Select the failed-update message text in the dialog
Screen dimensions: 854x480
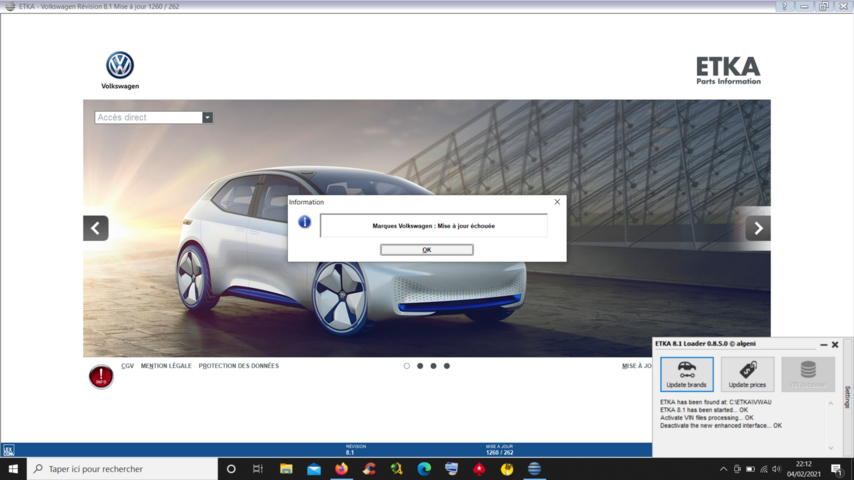(434, 226)
